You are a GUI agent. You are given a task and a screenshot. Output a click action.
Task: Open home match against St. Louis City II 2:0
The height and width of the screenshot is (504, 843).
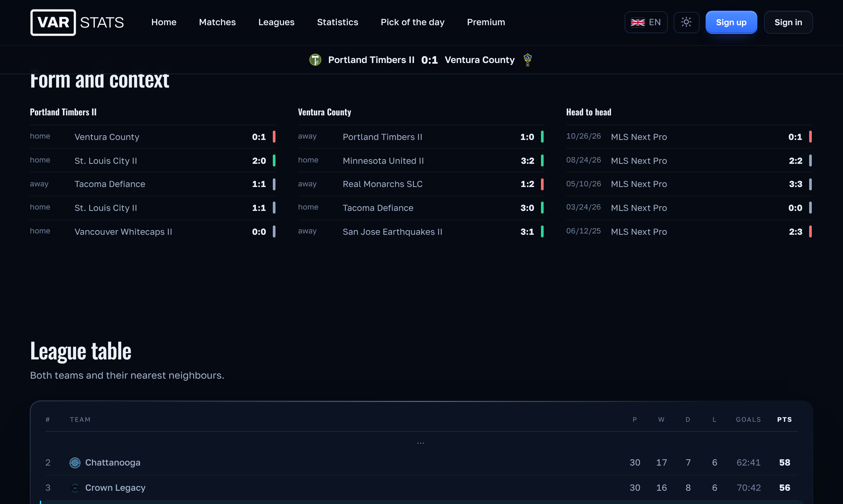coord(153,160)
